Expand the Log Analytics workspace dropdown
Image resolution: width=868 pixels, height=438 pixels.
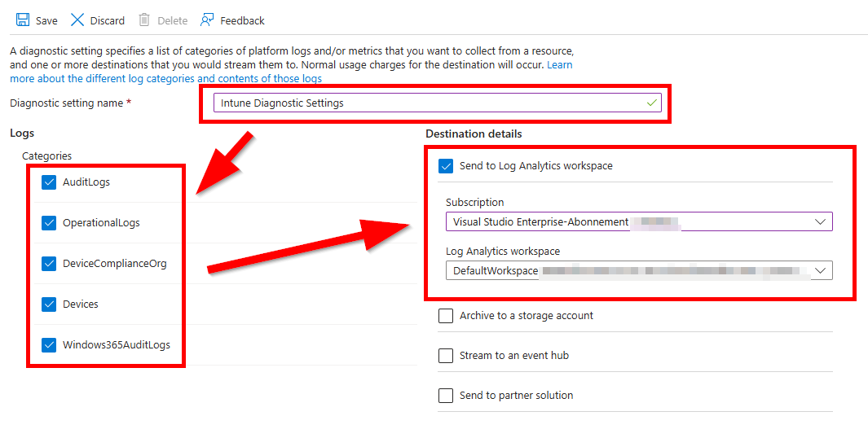639,270
